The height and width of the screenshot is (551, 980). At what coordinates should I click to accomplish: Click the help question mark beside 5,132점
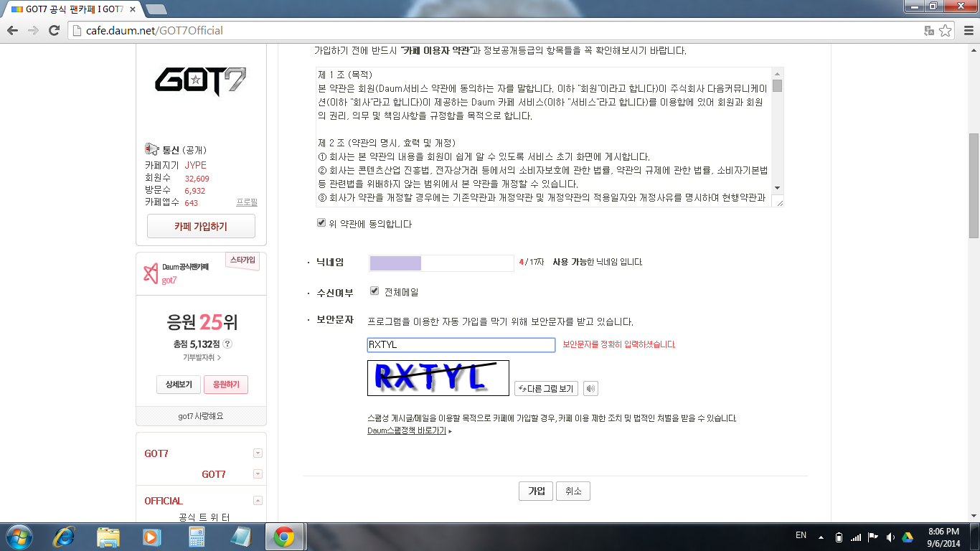[x=227, y=344]
